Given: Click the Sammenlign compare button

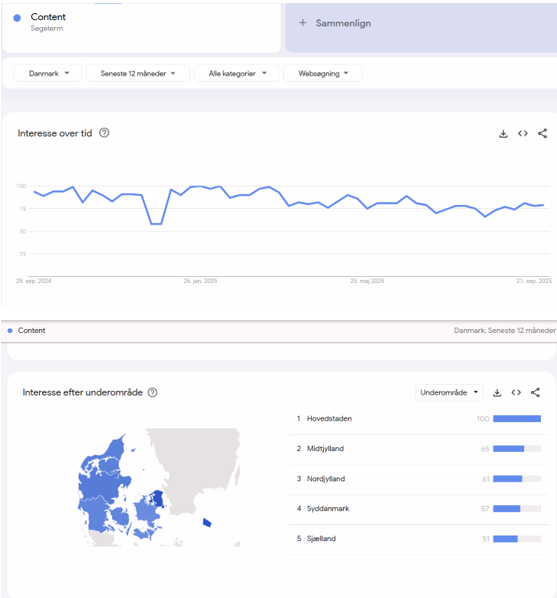Looking at the screenshot, I should [x=421, y=27].
